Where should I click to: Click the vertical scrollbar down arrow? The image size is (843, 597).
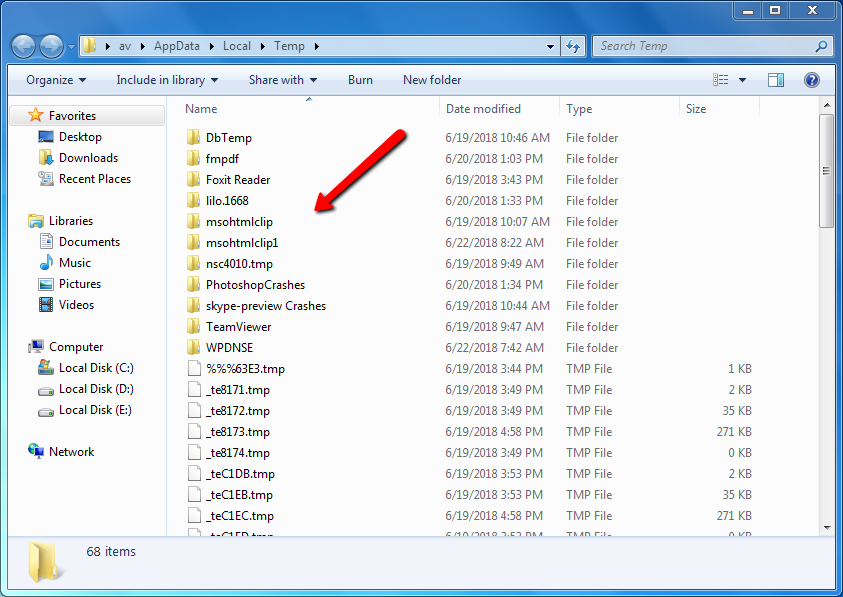pyautogui.click(x=826, y=527)
